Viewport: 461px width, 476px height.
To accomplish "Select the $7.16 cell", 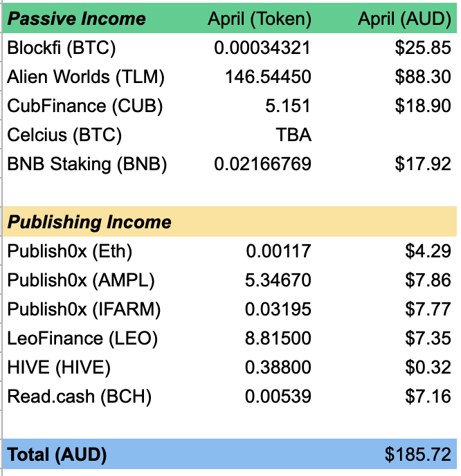I will [428, 396].
